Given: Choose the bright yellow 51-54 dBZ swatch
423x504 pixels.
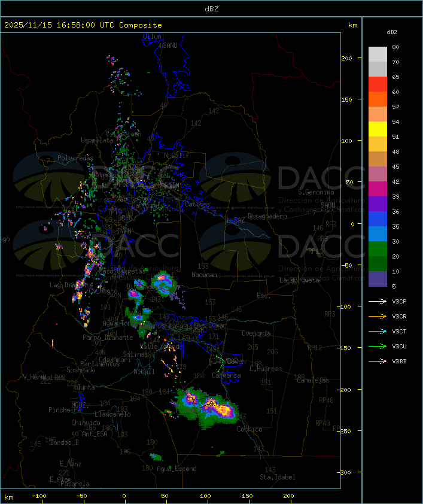Looking at the screenshot, I should coord(378,129).
